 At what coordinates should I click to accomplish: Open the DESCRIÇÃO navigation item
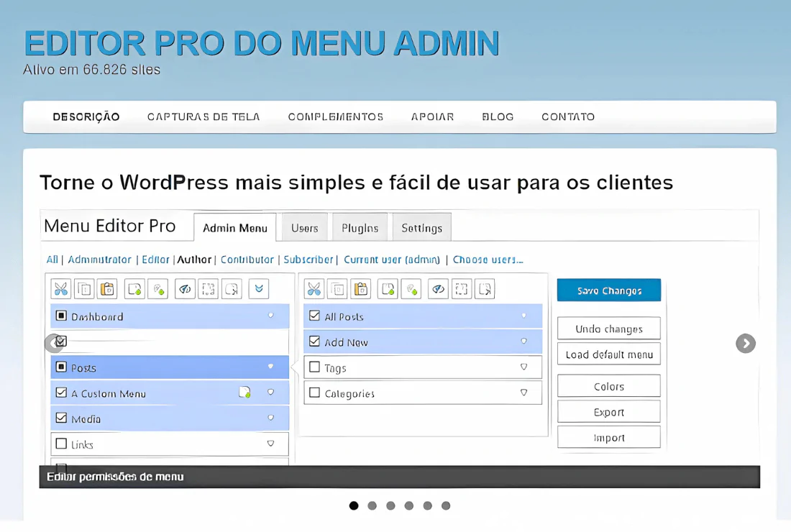(x=86, y=117)
